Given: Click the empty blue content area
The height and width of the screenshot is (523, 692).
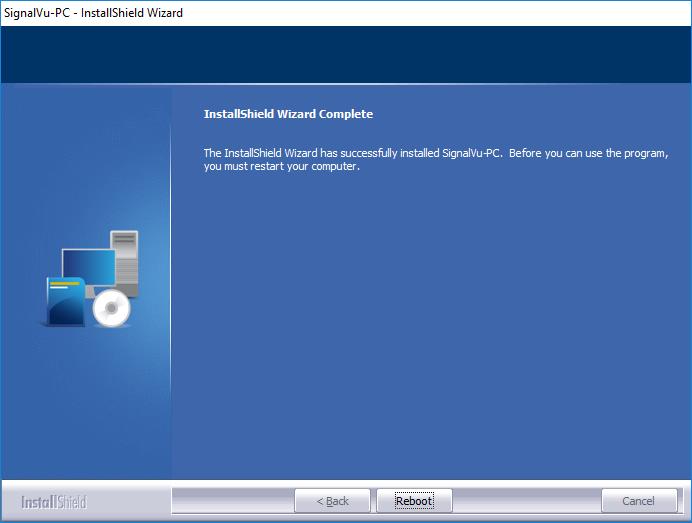Looking at the screenshot, I should (430, 330).
